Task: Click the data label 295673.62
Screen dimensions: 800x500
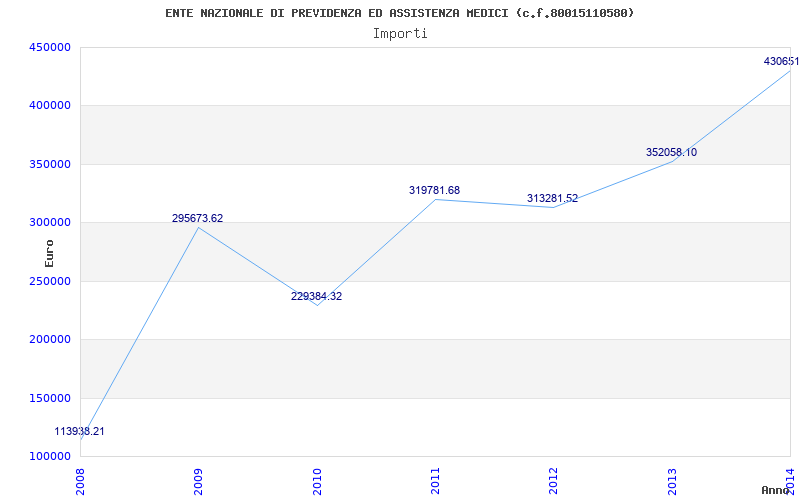Action: coord(197,218)
